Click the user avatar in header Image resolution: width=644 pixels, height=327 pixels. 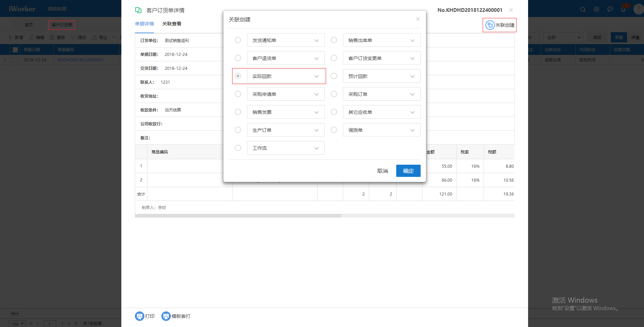tap(639, 9)
